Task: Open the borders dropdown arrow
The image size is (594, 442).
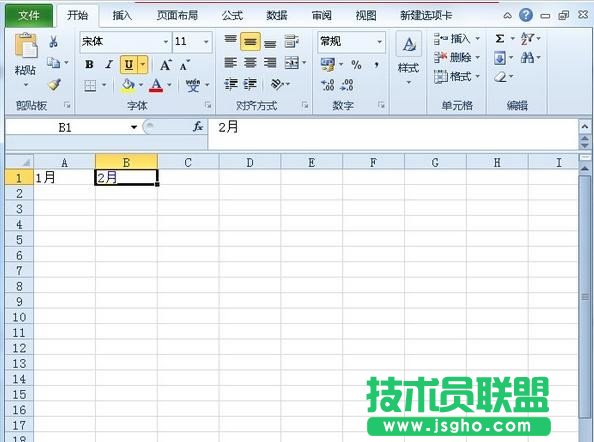Action: [x=104, y=85]
